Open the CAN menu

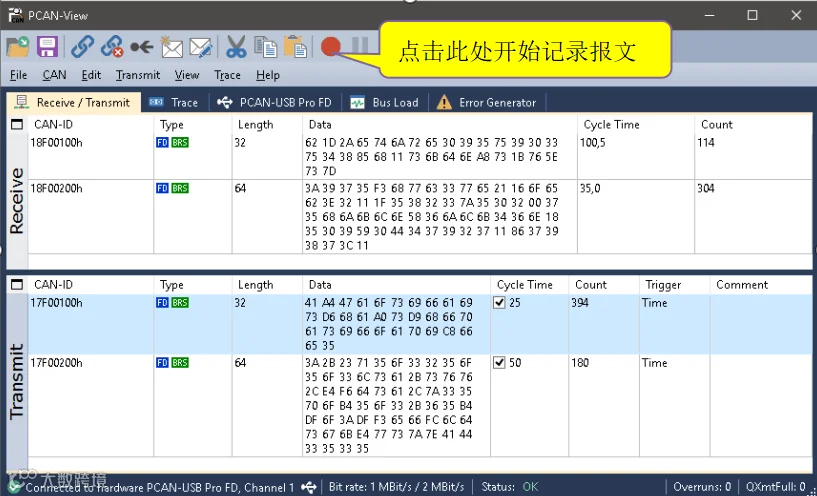click(54, 75)
